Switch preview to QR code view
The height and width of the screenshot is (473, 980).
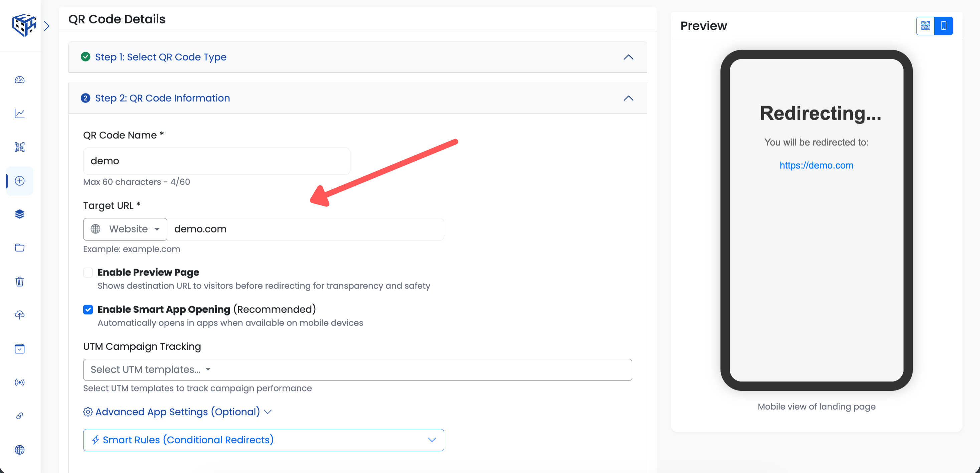click(925, 26)
